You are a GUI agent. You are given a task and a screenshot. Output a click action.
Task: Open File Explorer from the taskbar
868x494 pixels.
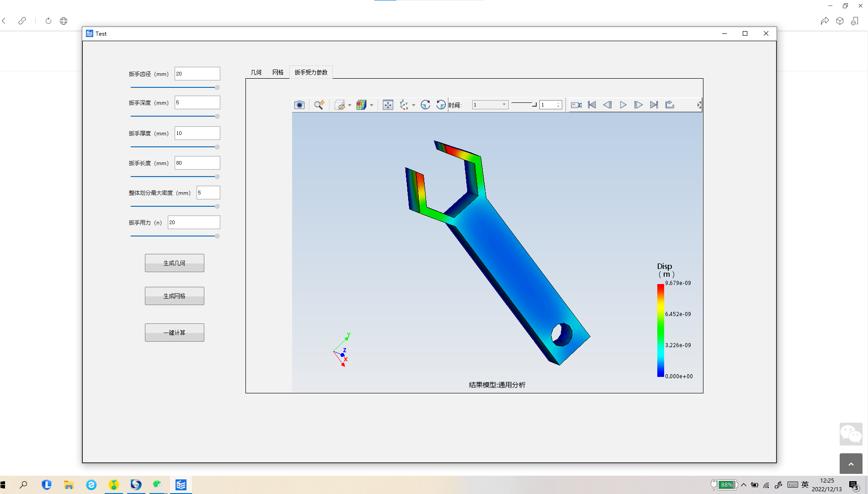pos(69,485)
